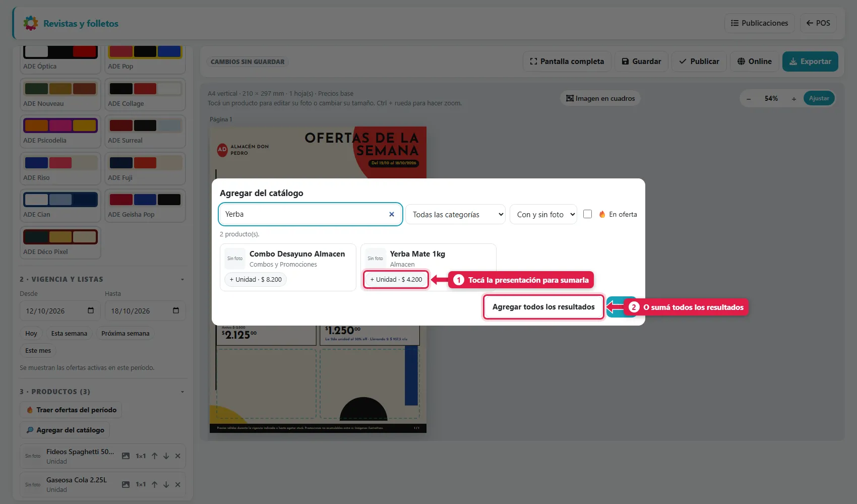857x504 pixels.
Task: Zoom out with the minus button
Action: 749,99
